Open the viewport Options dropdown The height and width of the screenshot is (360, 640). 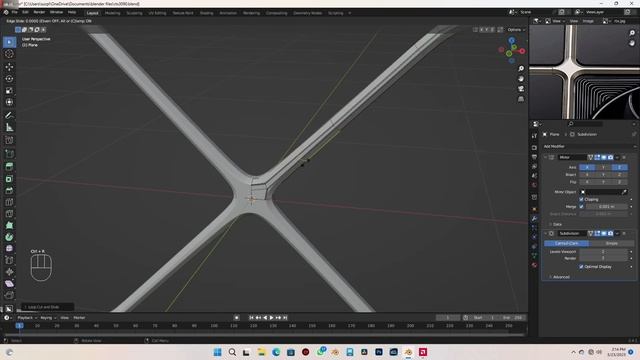click(516, 30)
